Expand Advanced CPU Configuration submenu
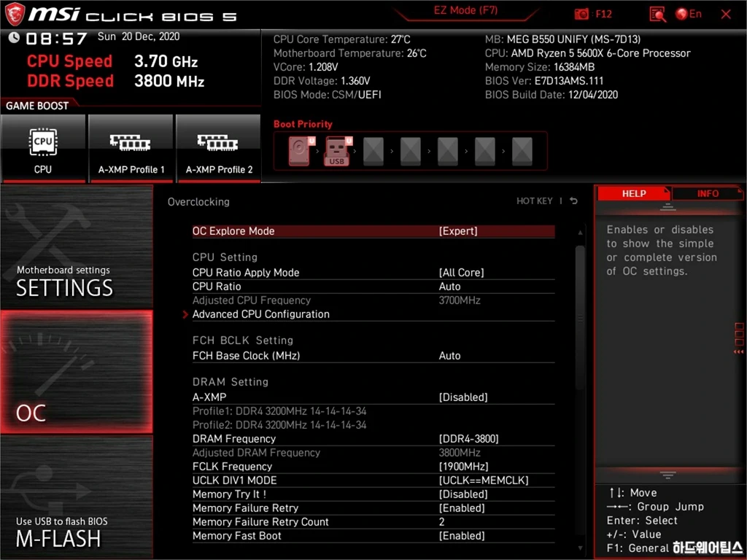 pos(373,314)
